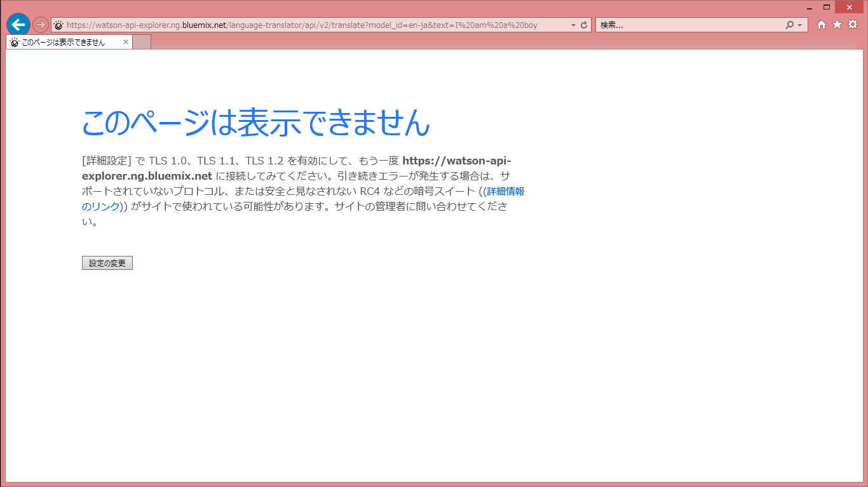Open the Tools gear menu

coord(853,25)
